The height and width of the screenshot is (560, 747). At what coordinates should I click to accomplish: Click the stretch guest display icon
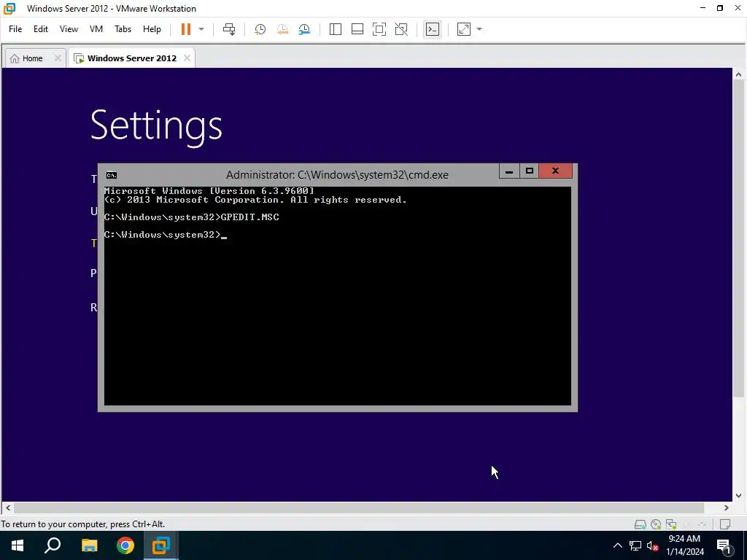pos(464,29)
